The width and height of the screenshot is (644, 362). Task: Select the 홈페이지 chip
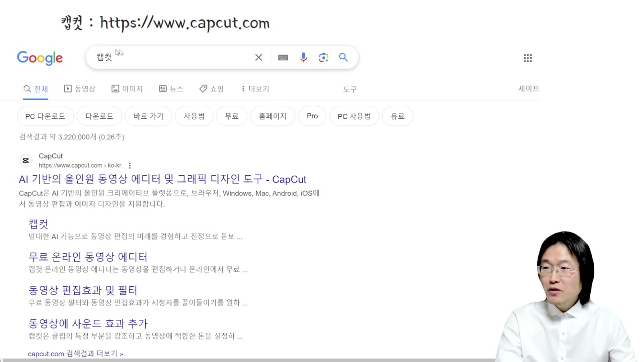(x=273, y=116)
